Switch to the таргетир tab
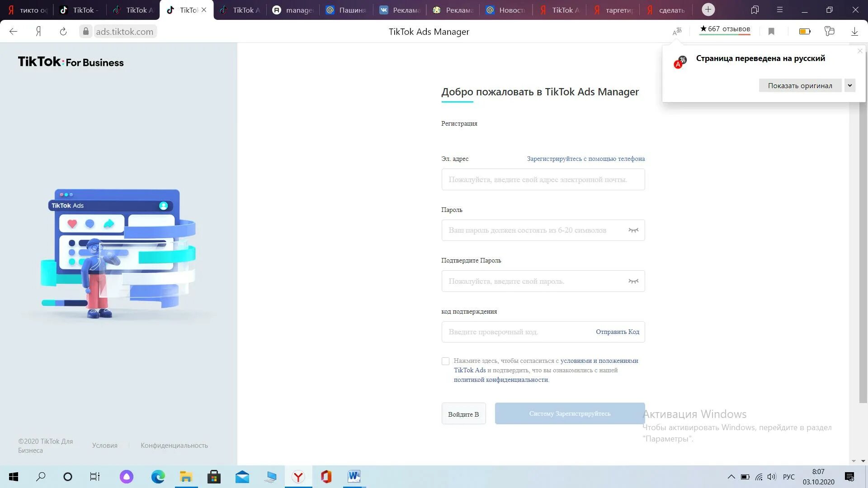Image resolution: width=868 pixels, height=488 pixels. tap(613, 10)
